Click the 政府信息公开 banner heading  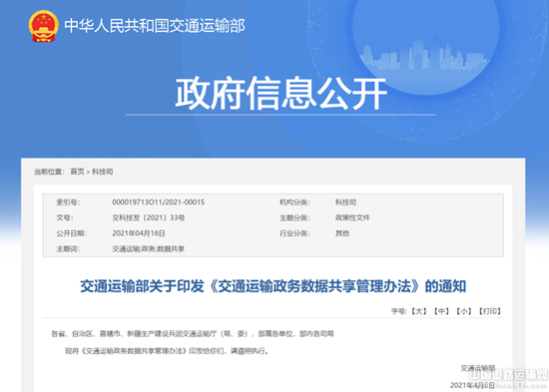[x=280, y=94]
